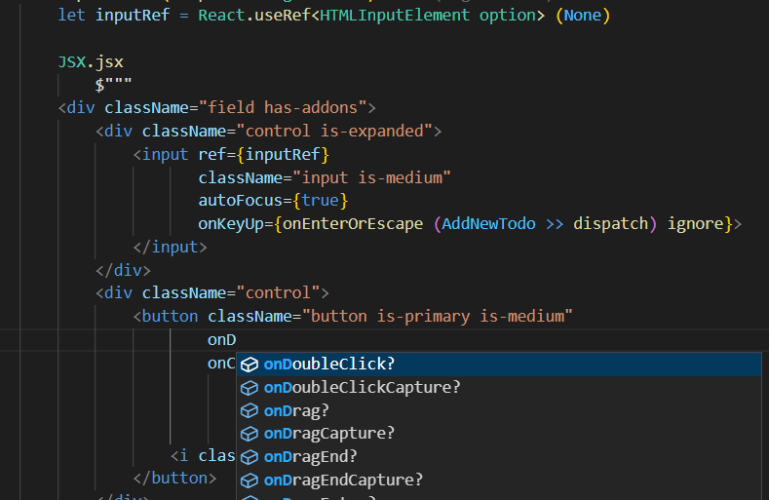Choose the onDragEnd? suggestion
Screen dimensions: 769x500
coord(310,456)
